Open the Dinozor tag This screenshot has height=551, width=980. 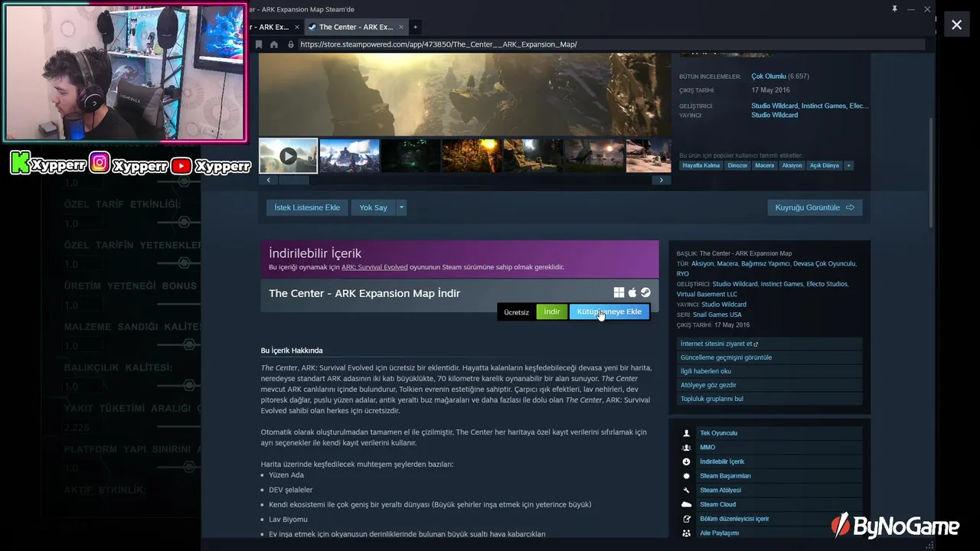point(737,165)
